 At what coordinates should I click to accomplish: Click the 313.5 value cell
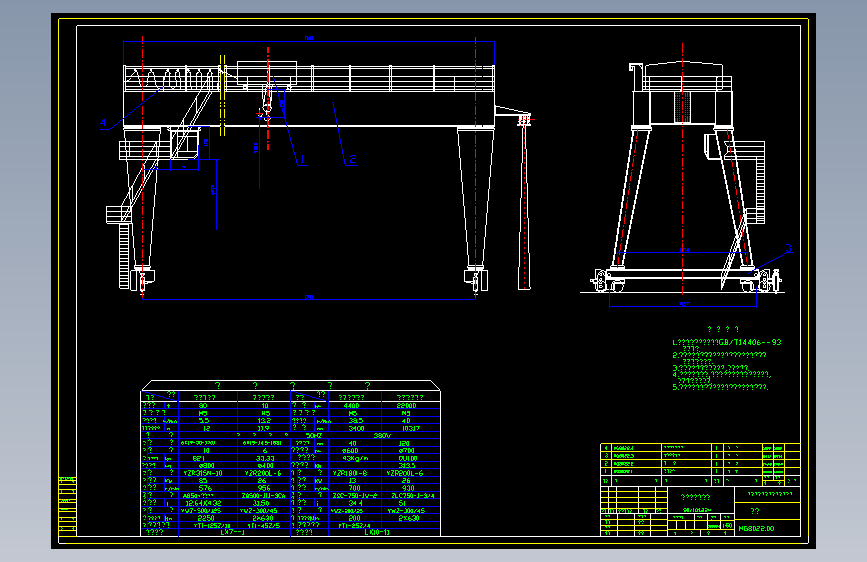point(406,466)
